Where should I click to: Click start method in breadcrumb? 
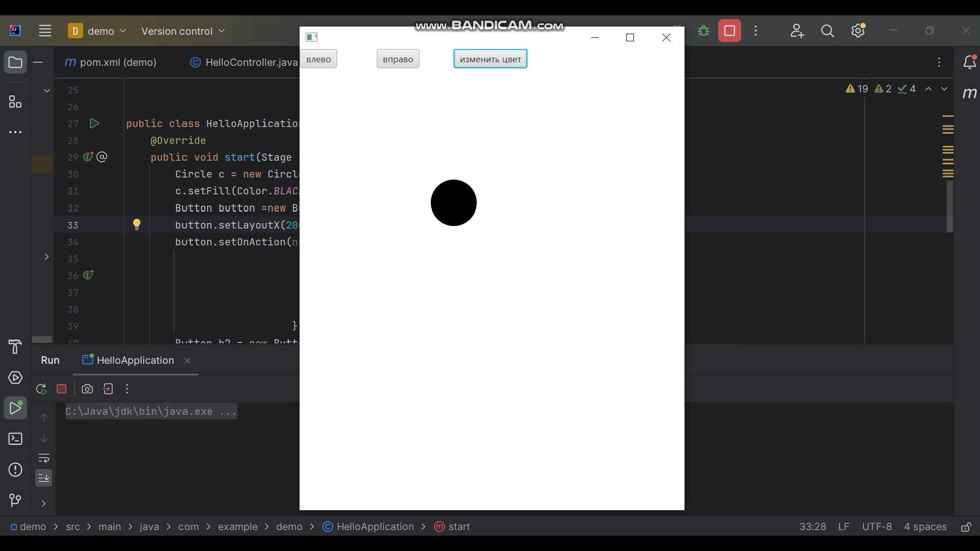click(x=452, y=527)
